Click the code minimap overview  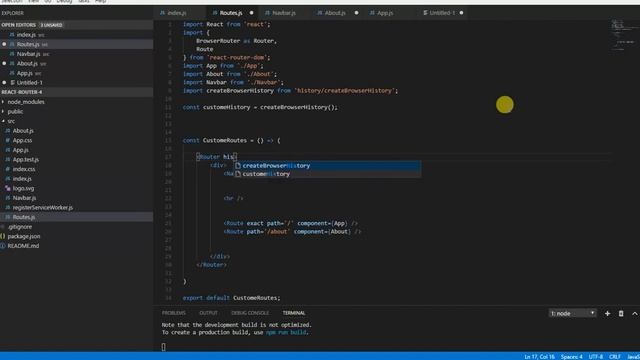pos(623,36)
